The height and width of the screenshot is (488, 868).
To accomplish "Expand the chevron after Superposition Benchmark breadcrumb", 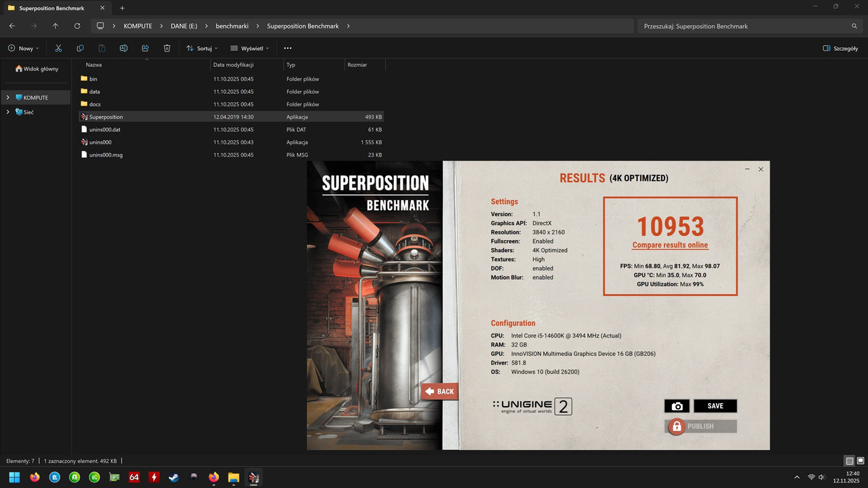I will (x=348, y=26).
